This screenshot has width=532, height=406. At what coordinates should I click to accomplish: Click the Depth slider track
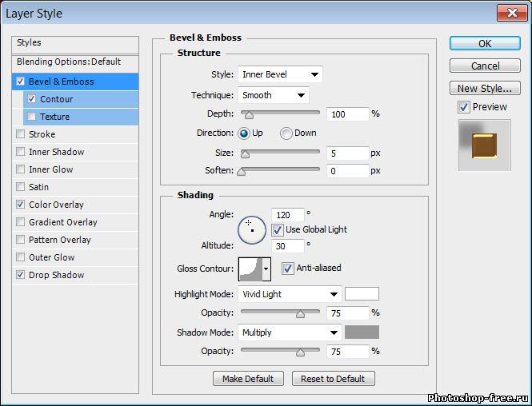click(280, 114)
